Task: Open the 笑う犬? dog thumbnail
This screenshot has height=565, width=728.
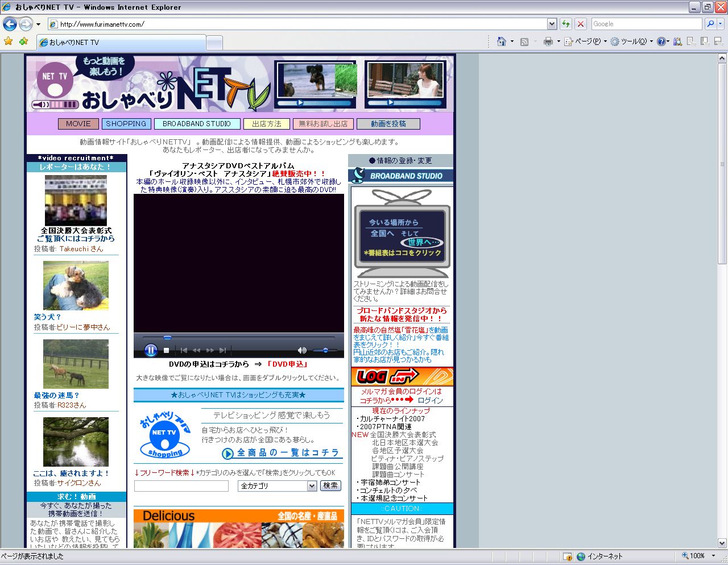Action: 76,285
